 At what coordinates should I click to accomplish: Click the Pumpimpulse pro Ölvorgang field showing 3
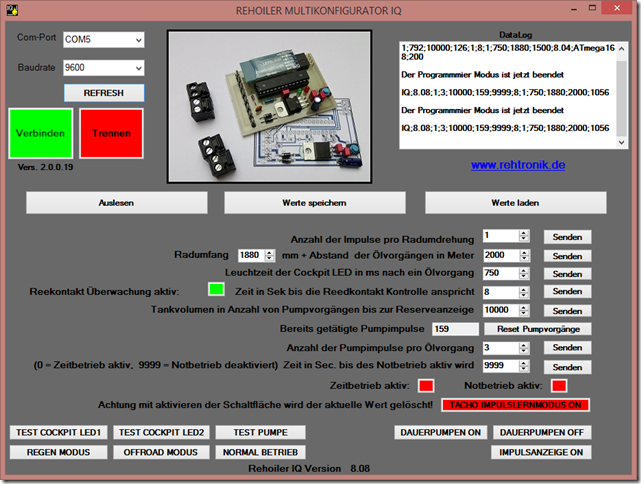(501, 348)
